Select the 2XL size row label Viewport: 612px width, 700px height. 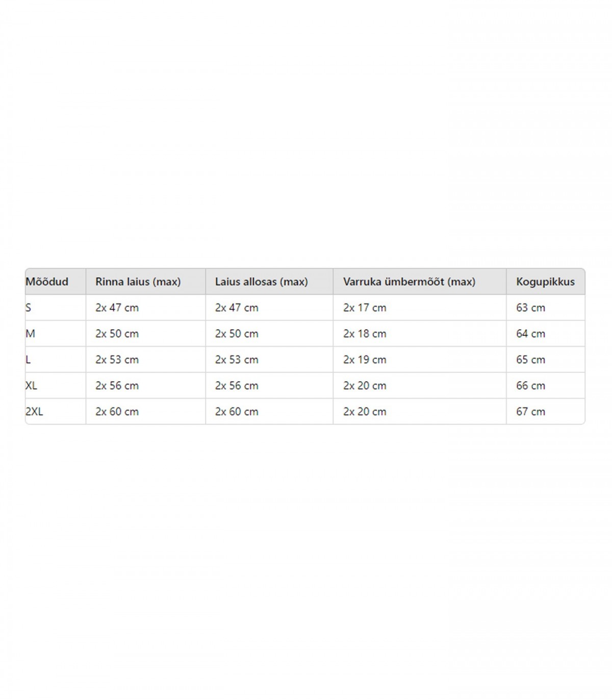tap(34, 412)
